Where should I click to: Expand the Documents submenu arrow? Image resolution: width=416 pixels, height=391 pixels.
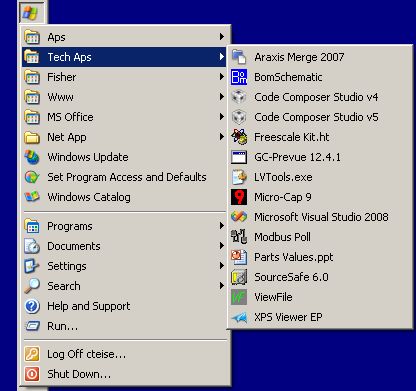click(x=222, y=246)
